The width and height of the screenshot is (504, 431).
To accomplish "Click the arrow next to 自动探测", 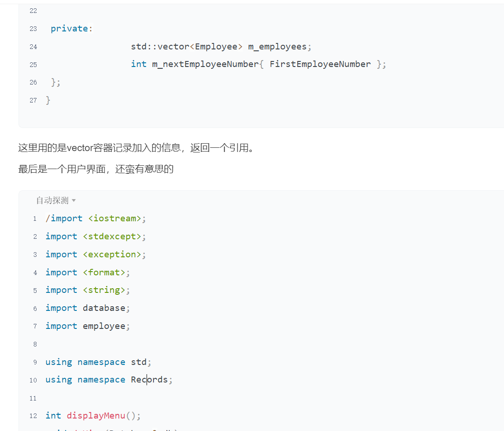I will [74, 200].
